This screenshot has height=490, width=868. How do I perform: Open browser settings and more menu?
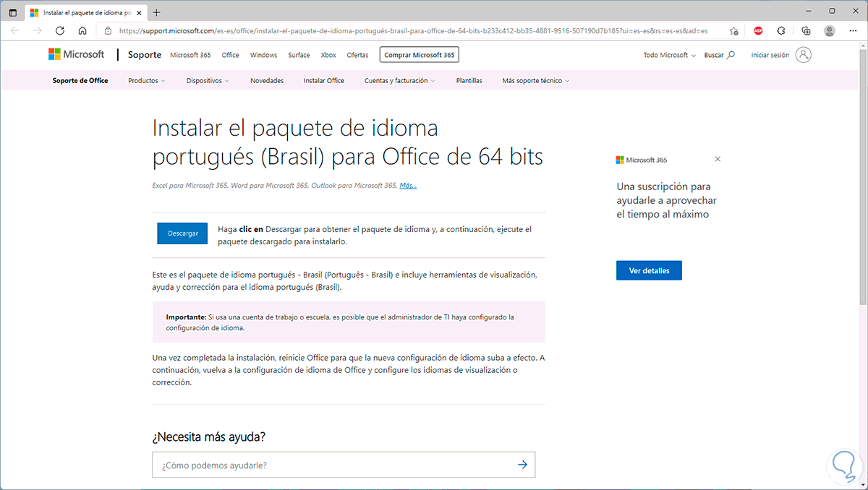coord(853,31)
